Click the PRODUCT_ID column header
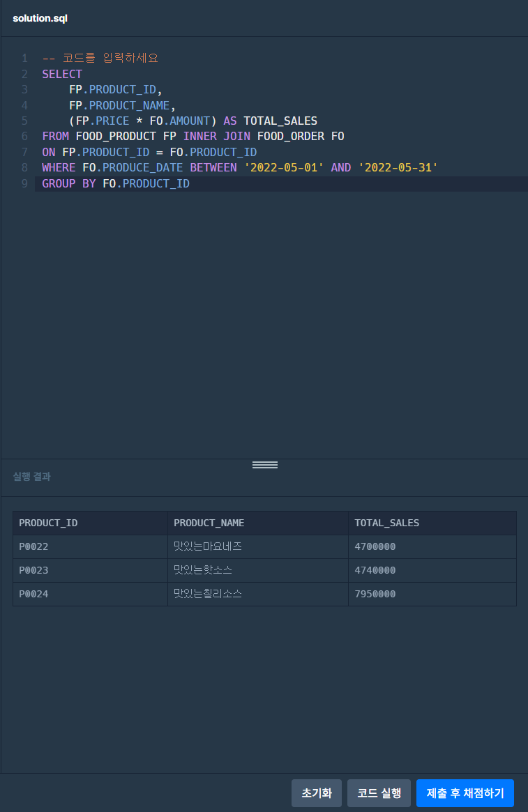The height and width of the screenshot is (812, 528). 90,523
